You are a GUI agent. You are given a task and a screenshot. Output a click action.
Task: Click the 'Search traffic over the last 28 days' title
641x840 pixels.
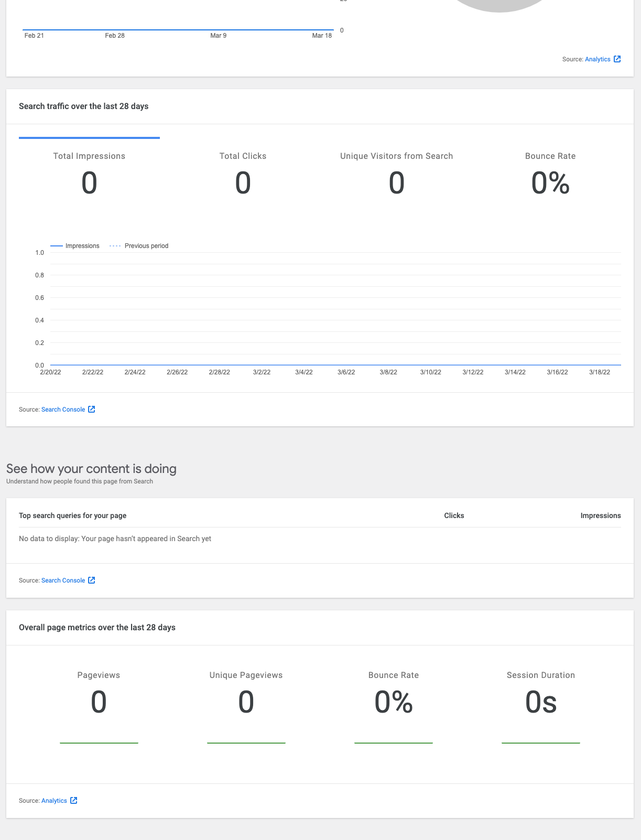pyautogui.click(x=83, y=106)
